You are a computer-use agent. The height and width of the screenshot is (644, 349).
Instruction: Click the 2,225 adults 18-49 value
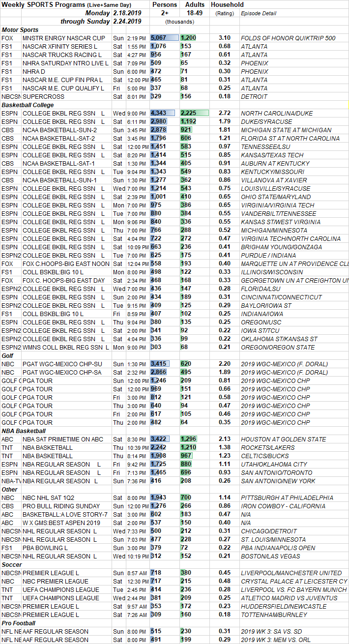point(189,113)
